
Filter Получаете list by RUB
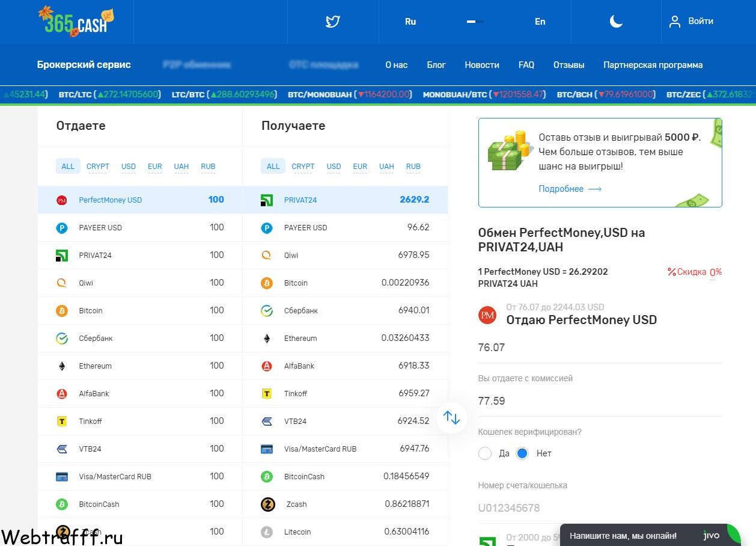point(413,167)
